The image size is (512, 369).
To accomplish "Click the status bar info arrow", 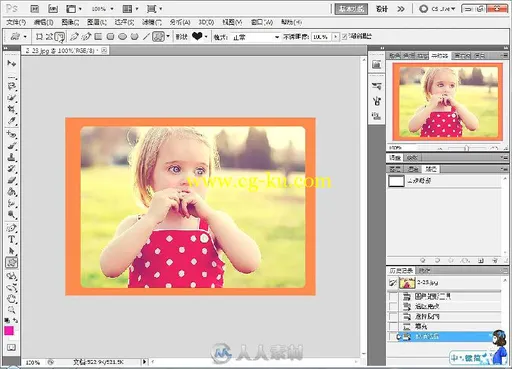I will [x=144, y=362].
